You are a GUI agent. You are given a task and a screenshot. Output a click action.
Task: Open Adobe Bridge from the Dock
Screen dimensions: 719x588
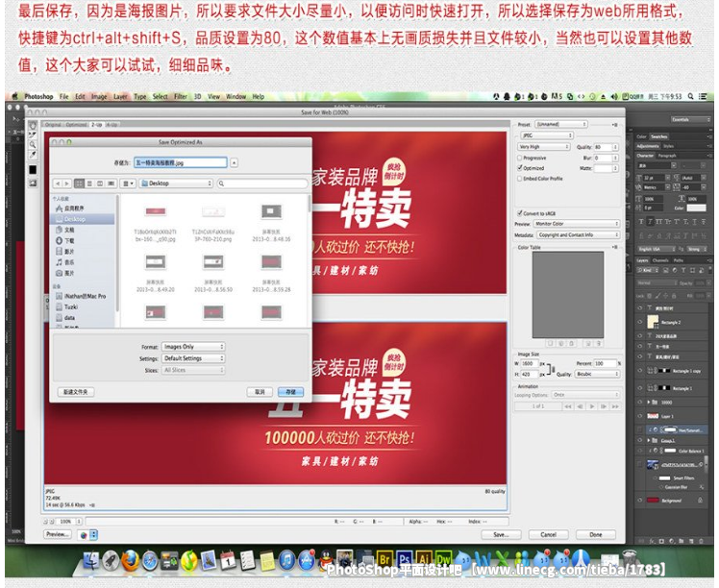coord(384,560)
